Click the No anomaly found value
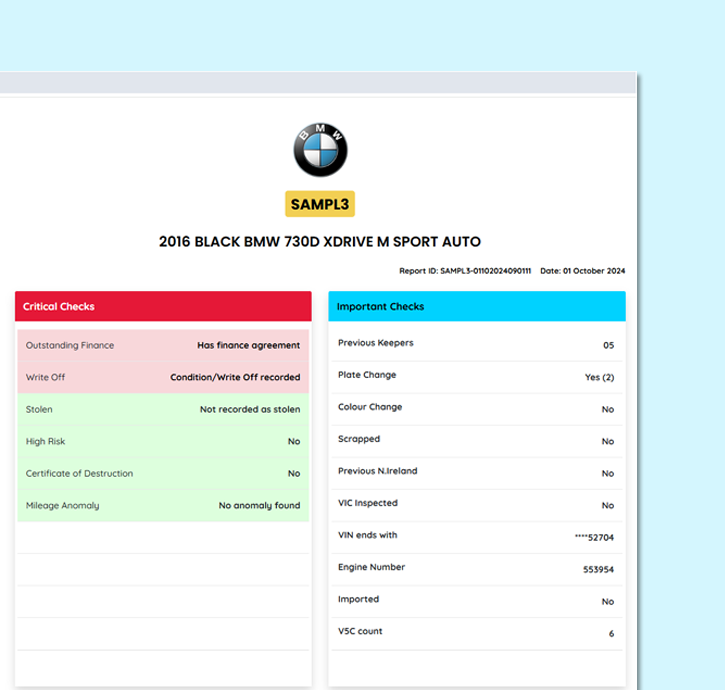This screenshot has height=690, width=725. point(259,505)
